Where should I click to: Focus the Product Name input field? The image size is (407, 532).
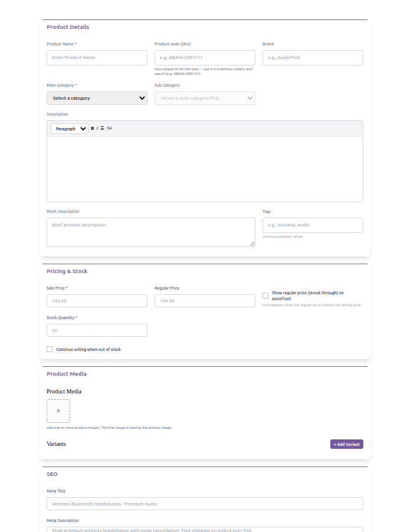pyautogui.click(x=97, y=58)
